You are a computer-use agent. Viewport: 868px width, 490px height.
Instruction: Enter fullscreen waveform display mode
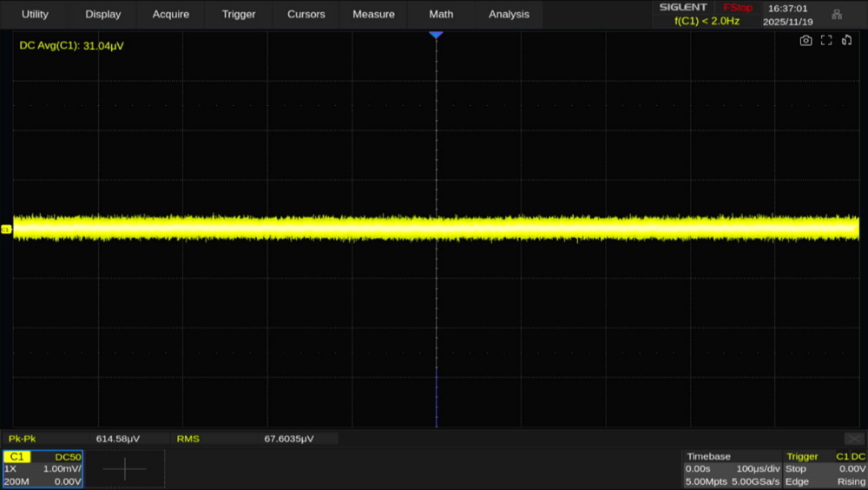point(826,40)
